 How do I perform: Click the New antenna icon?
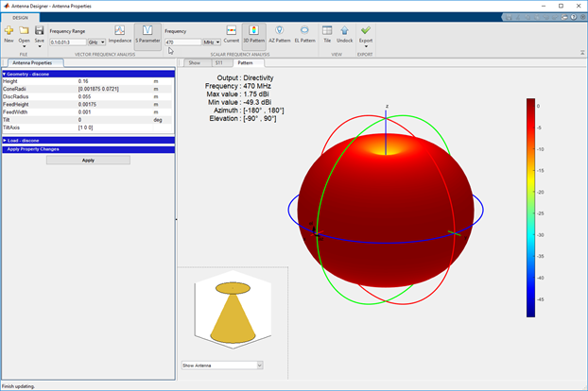pyautogui.click(x=9, y=33)
